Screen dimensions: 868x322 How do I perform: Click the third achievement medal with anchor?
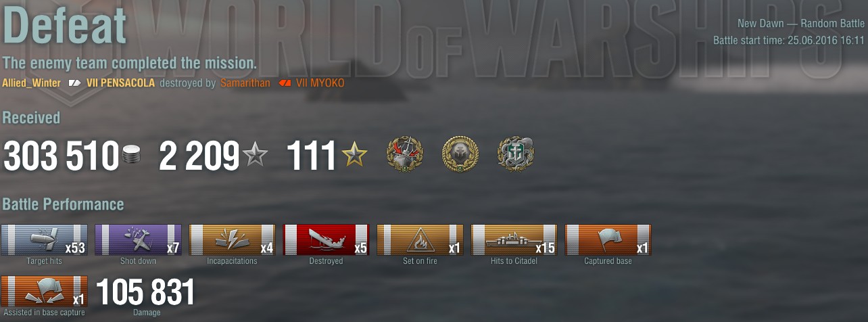click(x=516, y=154)
